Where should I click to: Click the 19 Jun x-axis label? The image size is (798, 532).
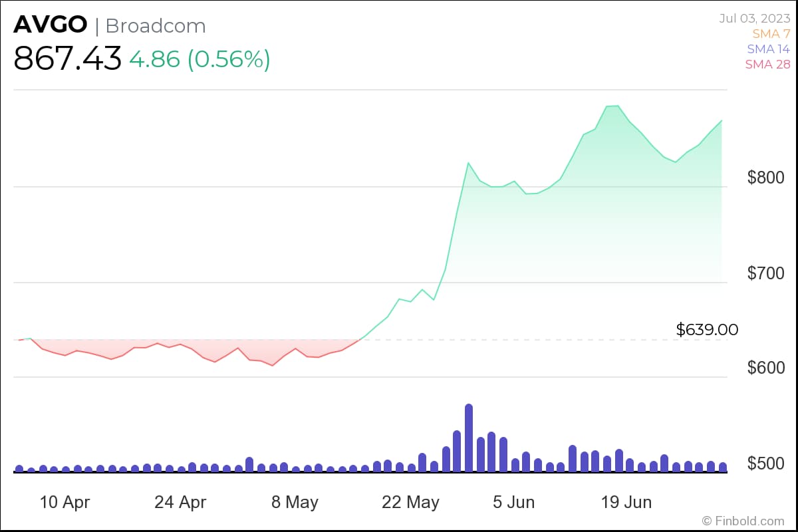point(628,502)
